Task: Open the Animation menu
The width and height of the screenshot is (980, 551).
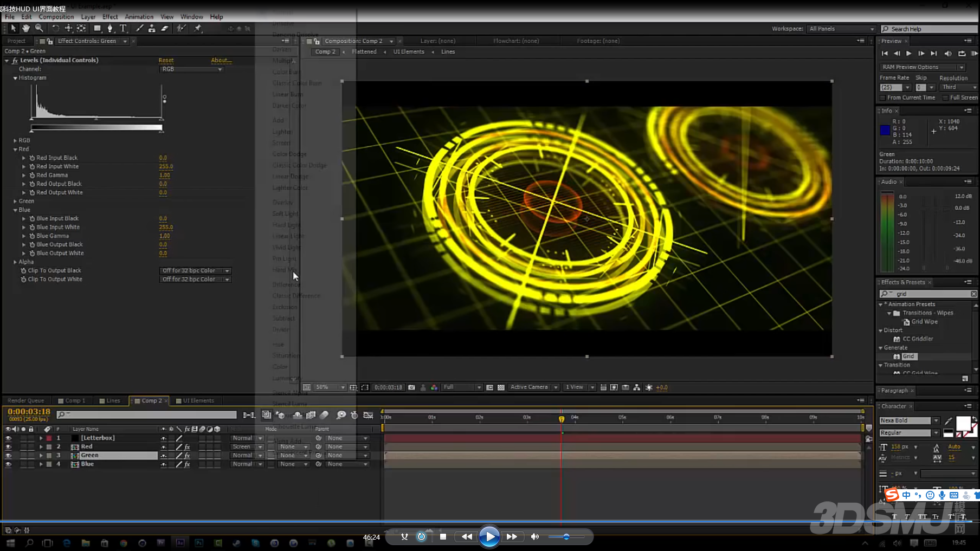Action: (x=139, y=17)
